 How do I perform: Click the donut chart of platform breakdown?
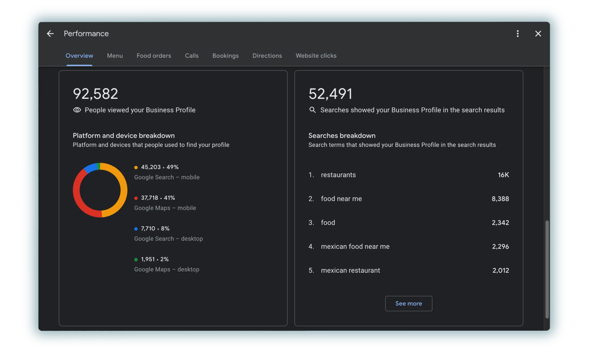coord(100,190)
